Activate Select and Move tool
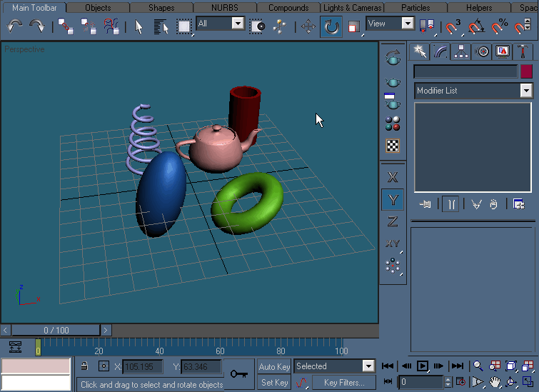This screenshot has width=539, height=392. pos(308,26)
